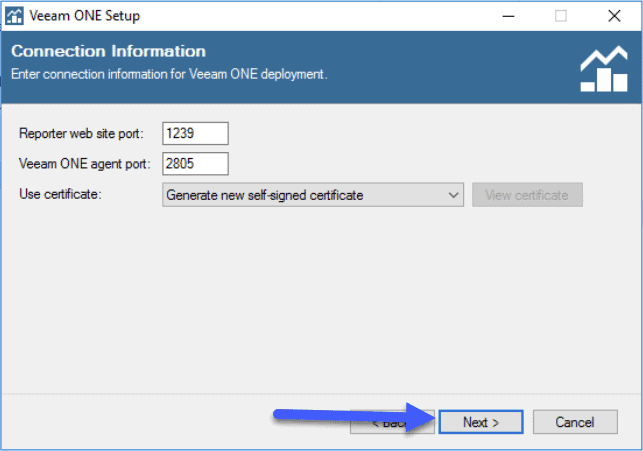643x451 pixels.
Task: Click the View certificate button
Action: tap(527, 195)
